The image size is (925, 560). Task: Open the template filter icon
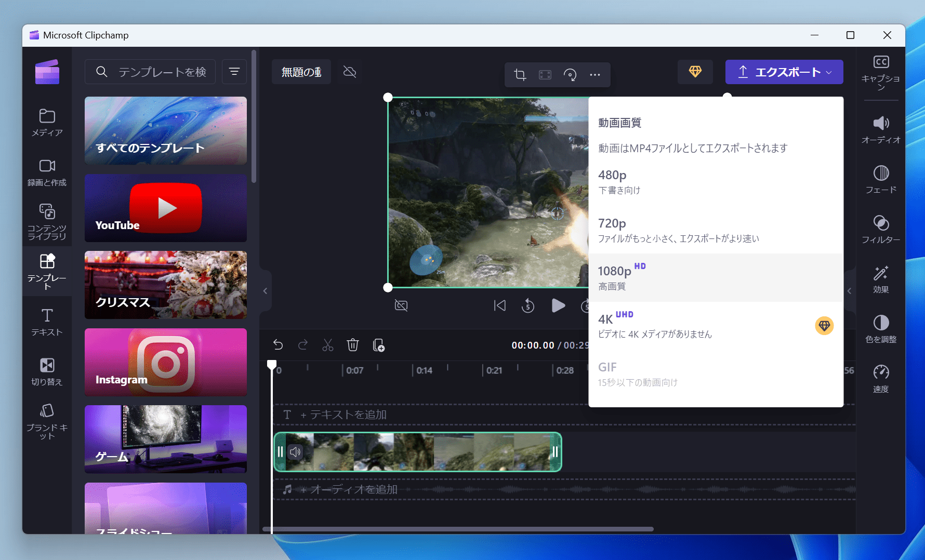pos(234,72)
